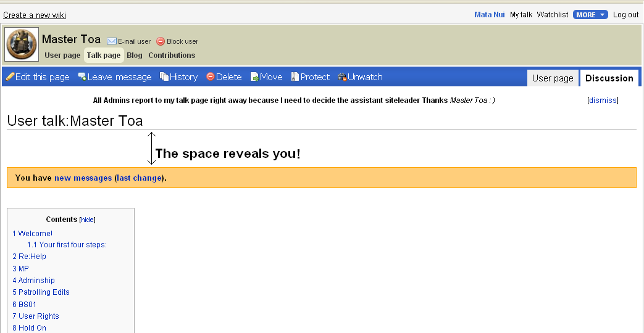
Task: Open page History
Action: click(183, 76)
